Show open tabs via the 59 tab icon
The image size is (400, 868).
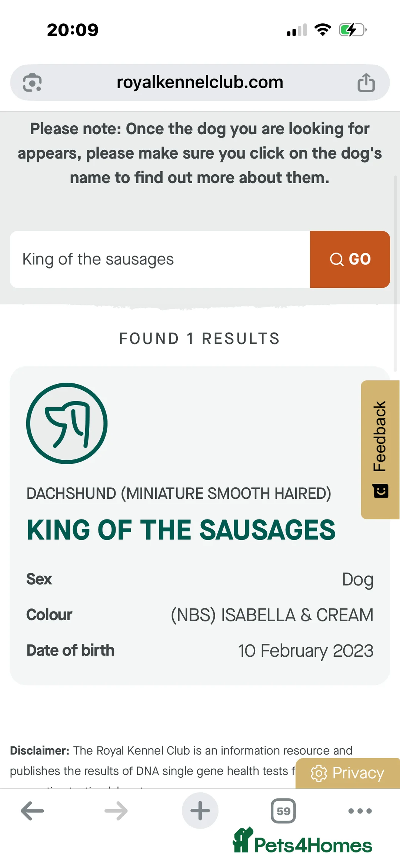coord(283,811)
